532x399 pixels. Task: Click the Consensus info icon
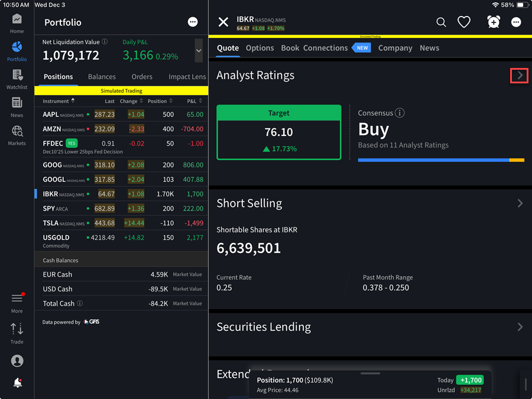click(x=400, y=113)
